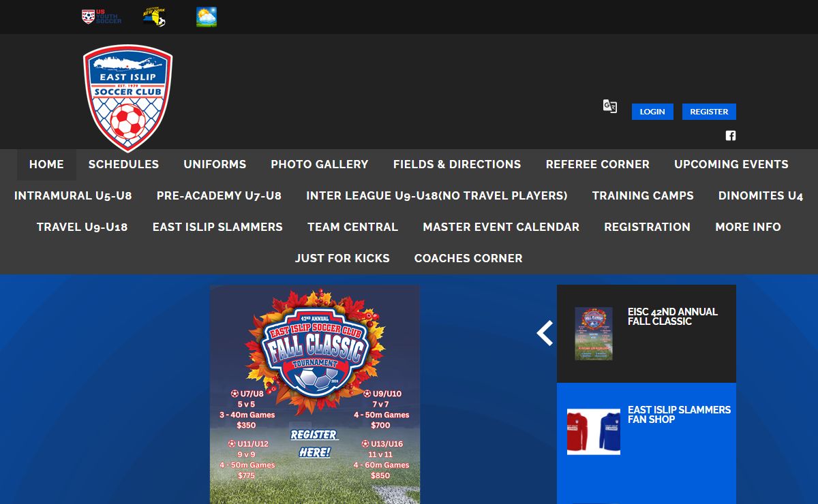Select the Fall Classic flyer thumbnail
This screenshot has height=504, width=818.
(x=593, y=334)
